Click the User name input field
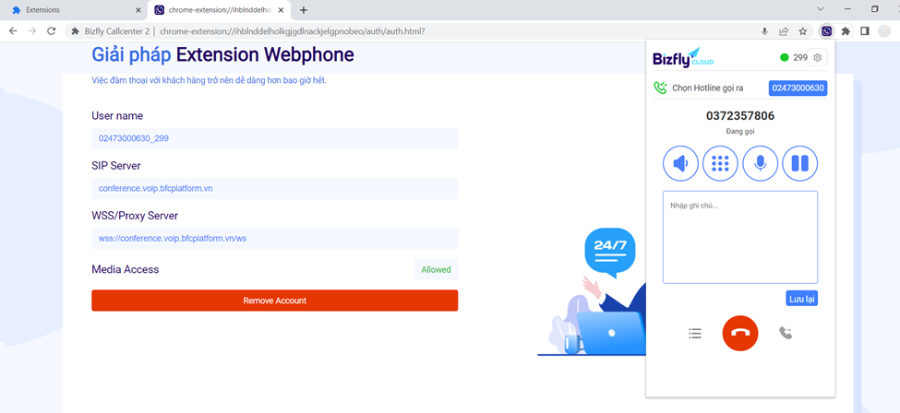 click(274, 138)
